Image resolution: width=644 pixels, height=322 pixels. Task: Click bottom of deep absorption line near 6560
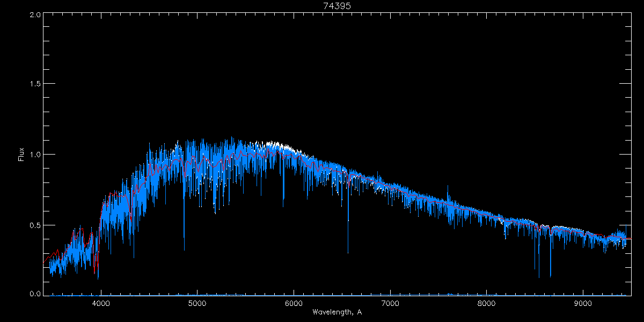tap(348, 251)
